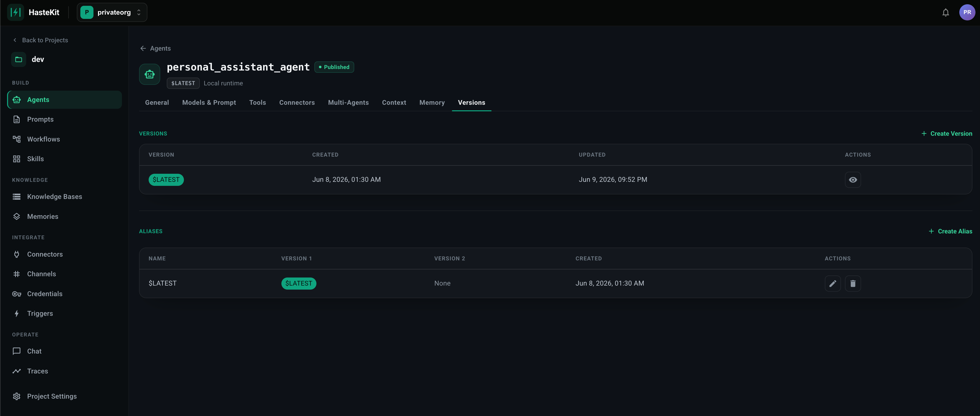Switch to the Tools tab
This screenshot has height=416, width=980.
pyautogui.click(x=257, y=103)
